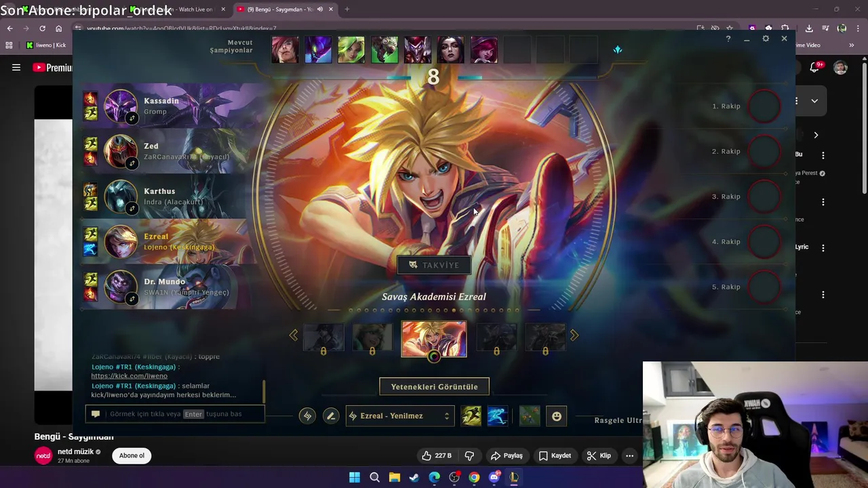Image resolution: width=868 pixels, height=488 pixels.
Task: Open the kick.com/liweno chat link
Action: 129,376
